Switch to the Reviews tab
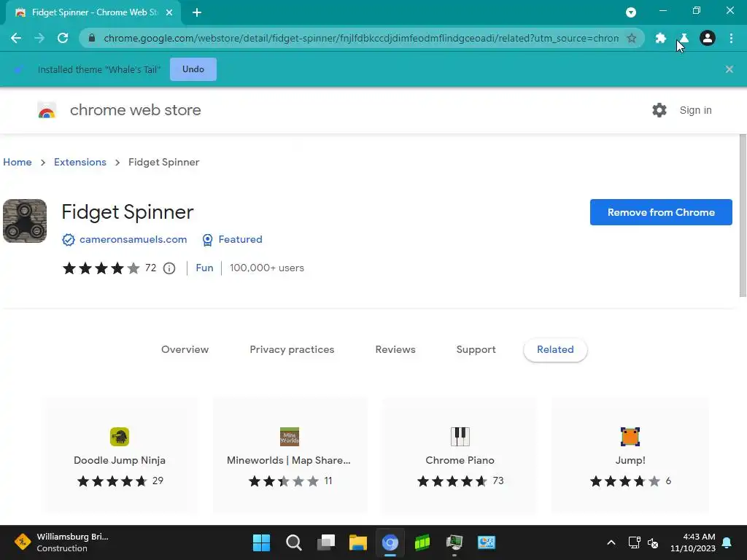The image size is (747, 560). [x=395, y=349]
